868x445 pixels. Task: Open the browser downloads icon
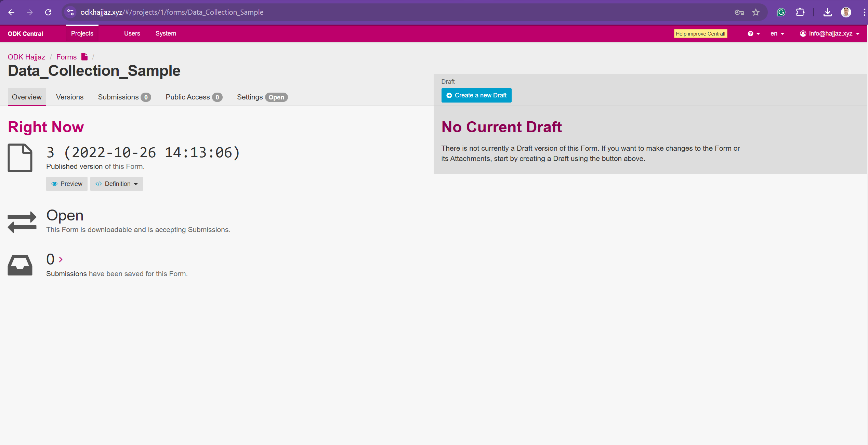(x=827, y=12)
